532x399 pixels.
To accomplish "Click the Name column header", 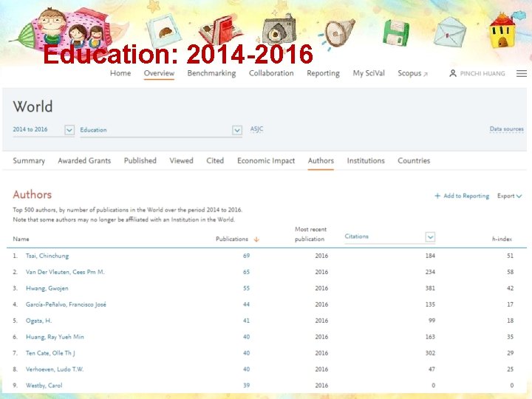I will (21, 239).
